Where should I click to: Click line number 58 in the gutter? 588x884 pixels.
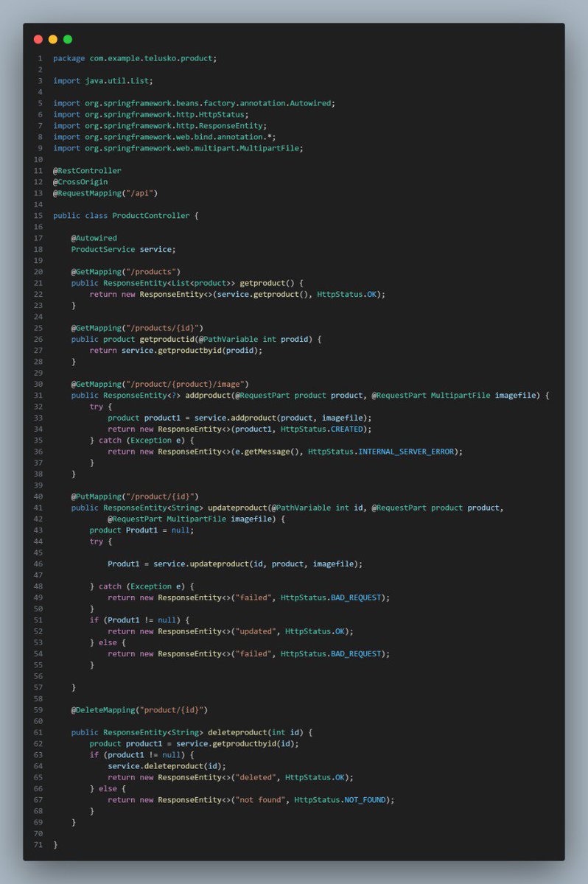pos(38,698)
